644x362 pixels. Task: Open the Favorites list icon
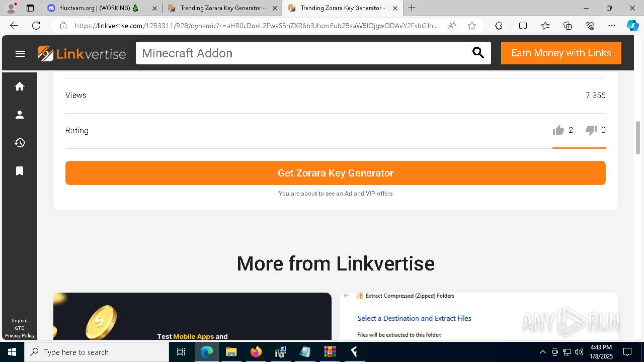pyautogui.click(x=545, y=26)
